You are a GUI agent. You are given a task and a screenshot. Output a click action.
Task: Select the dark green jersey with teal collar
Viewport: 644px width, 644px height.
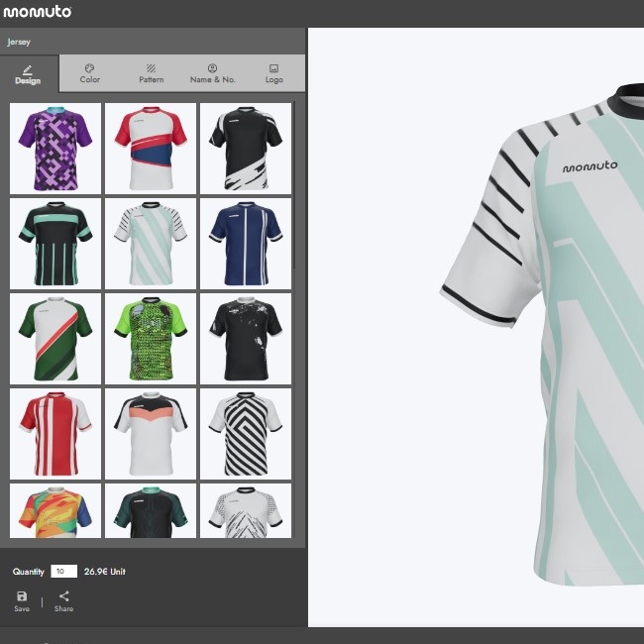coord(151,510)
